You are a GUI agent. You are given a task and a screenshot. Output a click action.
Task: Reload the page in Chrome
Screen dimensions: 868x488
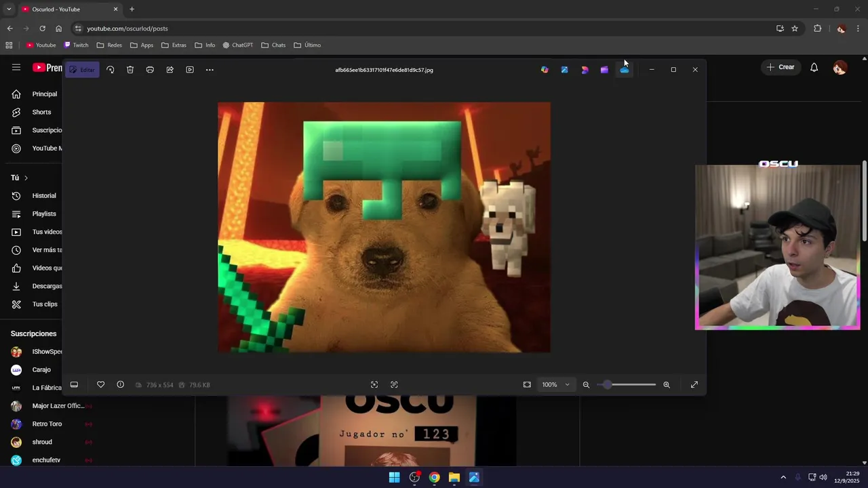(42, 28)
